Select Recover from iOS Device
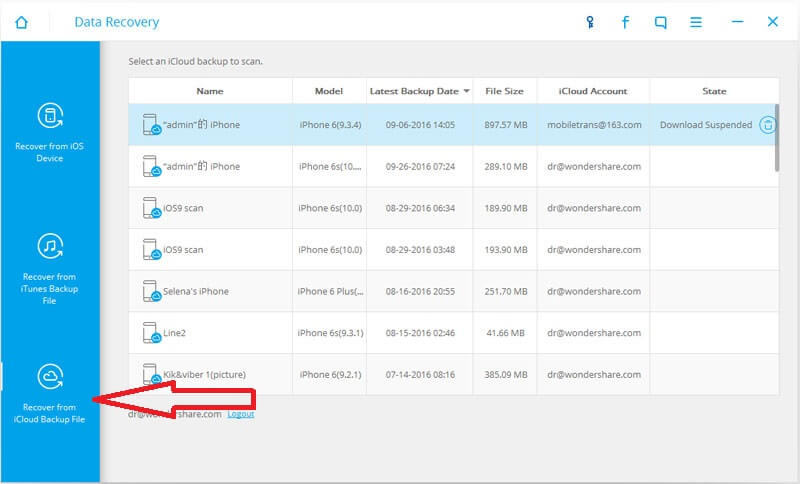Image resolution: width=800 pixels, height=484 pixels. point(49,132)
